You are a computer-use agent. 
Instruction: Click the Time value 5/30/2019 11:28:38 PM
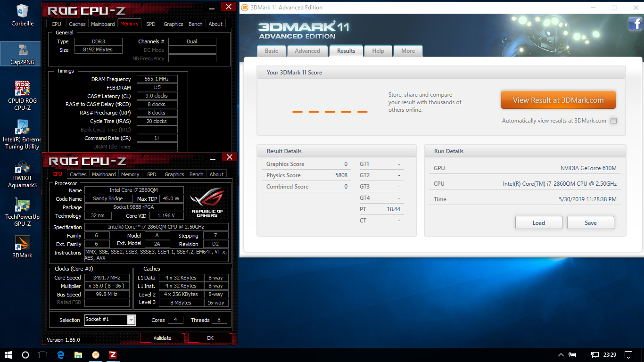click(x=587, y=199)
